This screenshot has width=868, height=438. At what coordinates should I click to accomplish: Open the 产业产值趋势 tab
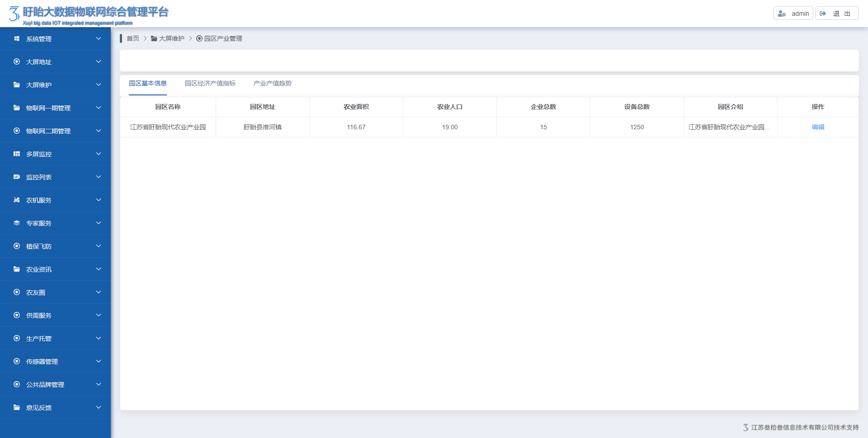[x=273, y=84]
